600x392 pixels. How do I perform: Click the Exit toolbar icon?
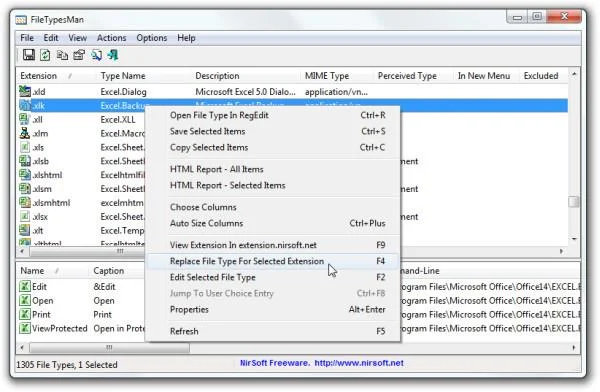coord(113,55)
